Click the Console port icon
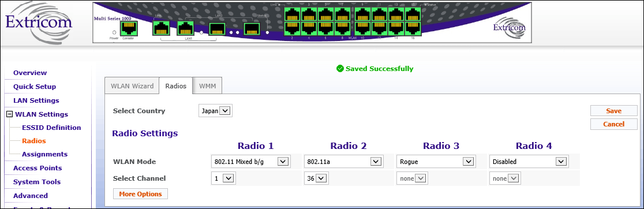 [x=129, y=28]
